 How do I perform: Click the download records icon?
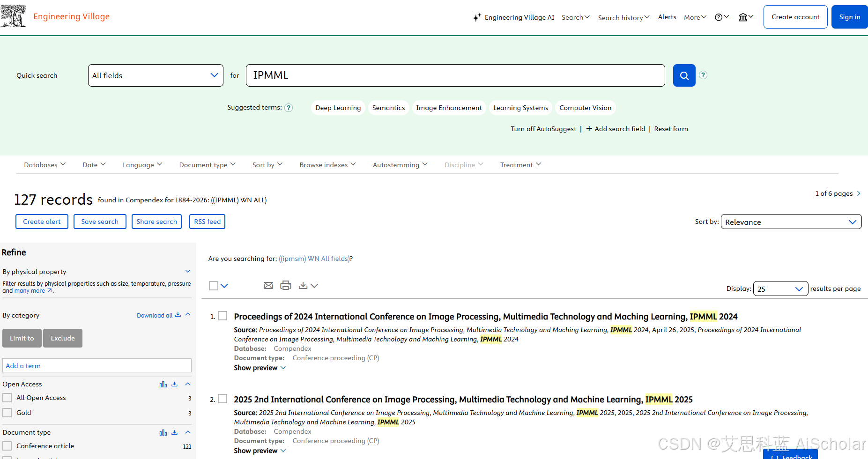303,285
